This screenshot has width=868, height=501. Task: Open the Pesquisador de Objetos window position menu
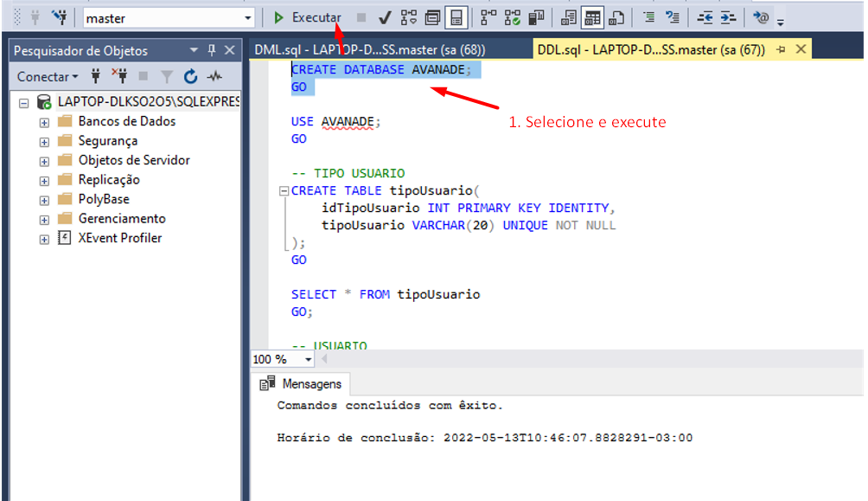(194, 50)
